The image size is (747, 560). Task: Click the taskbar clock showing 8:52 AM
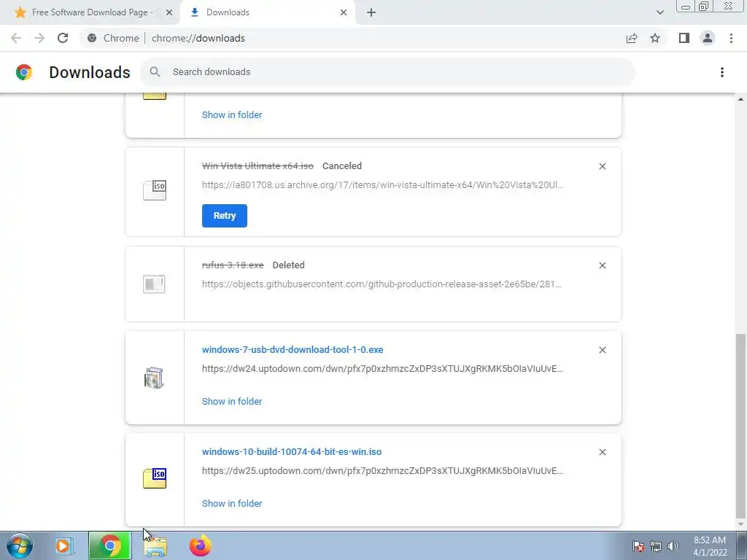pyautogui.click(x=710, y=546)
